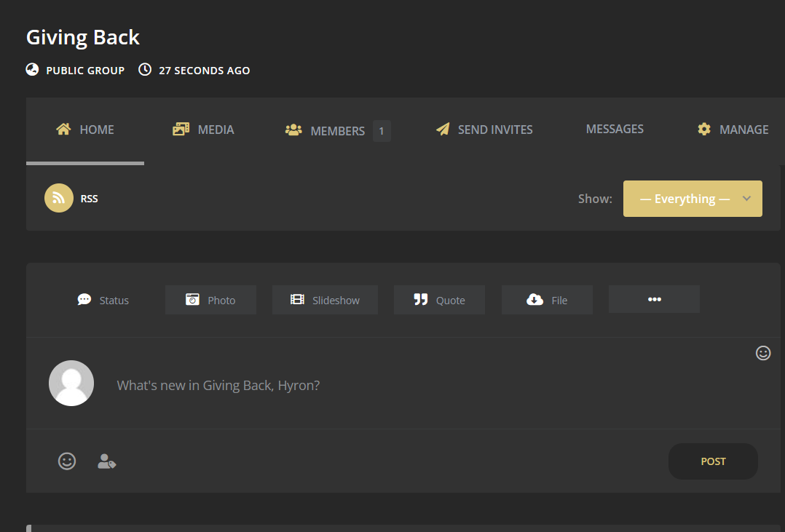Screen dimensions: 785x532
Task: Click the Post button
Action: click(713, 461)
